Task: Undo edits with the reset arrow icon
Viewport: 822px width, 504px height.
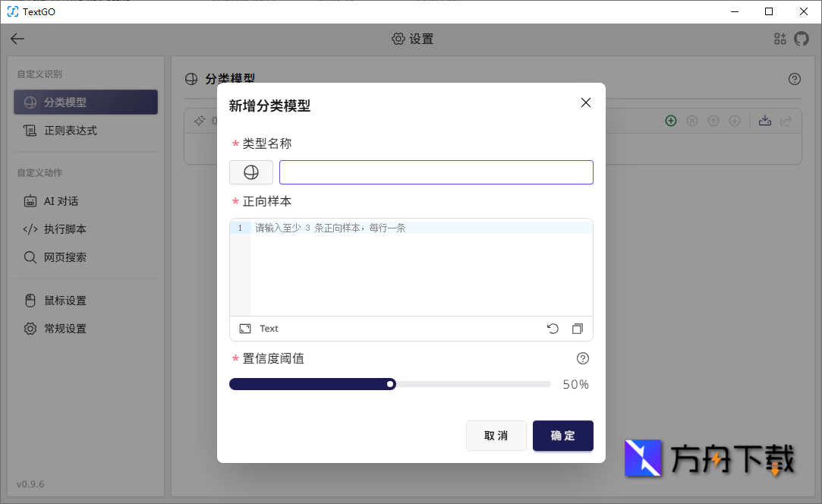Action: click(553, 328)
